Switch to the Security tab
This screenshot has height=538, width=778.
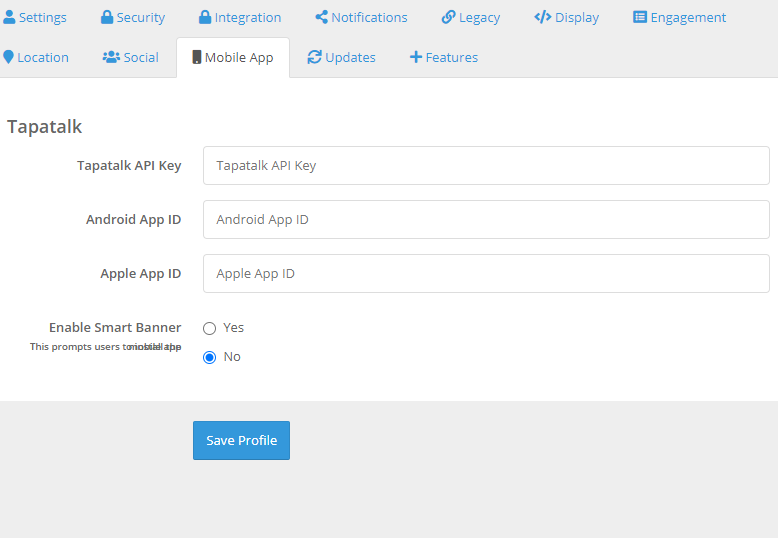133,17
